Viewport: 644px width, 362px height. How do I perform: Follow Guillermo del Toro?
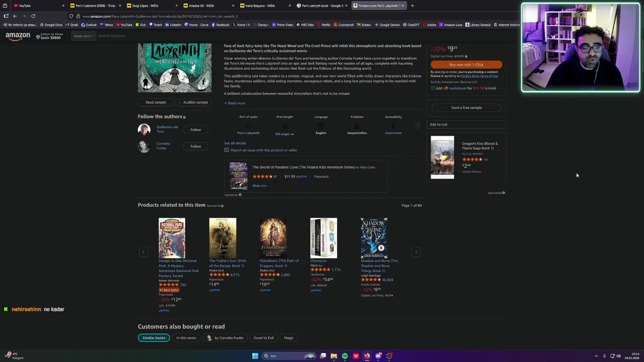[196, 130]
